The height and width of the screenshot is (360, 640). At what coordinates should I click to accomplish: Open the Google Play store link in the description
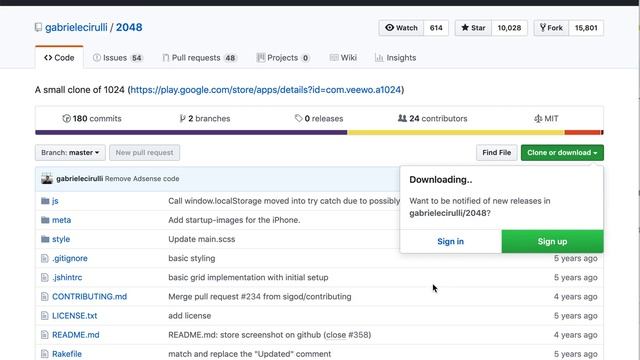coord(265,90)
